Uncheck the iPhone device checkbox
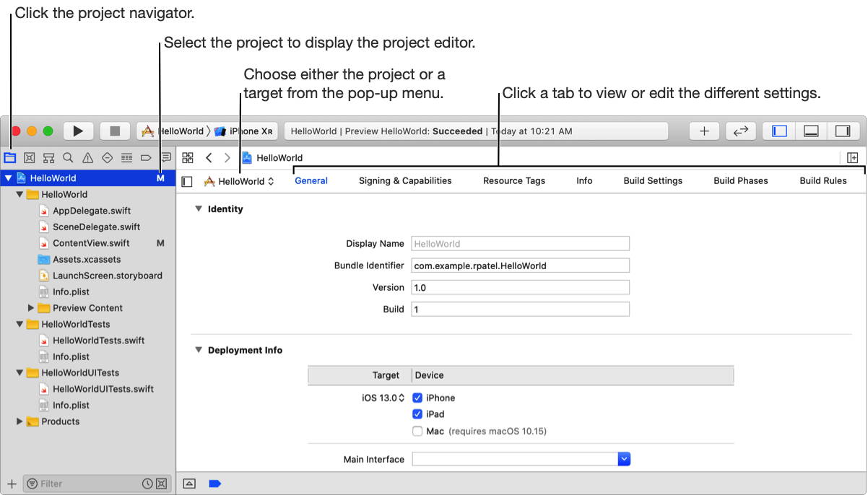The image size is (868, 495). pos(417,398)
